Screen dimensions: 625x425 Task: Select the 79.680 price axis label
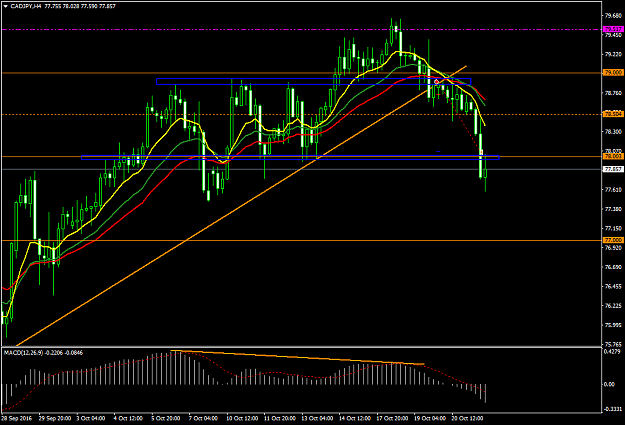pyautogui.click(x=613, y=16)
